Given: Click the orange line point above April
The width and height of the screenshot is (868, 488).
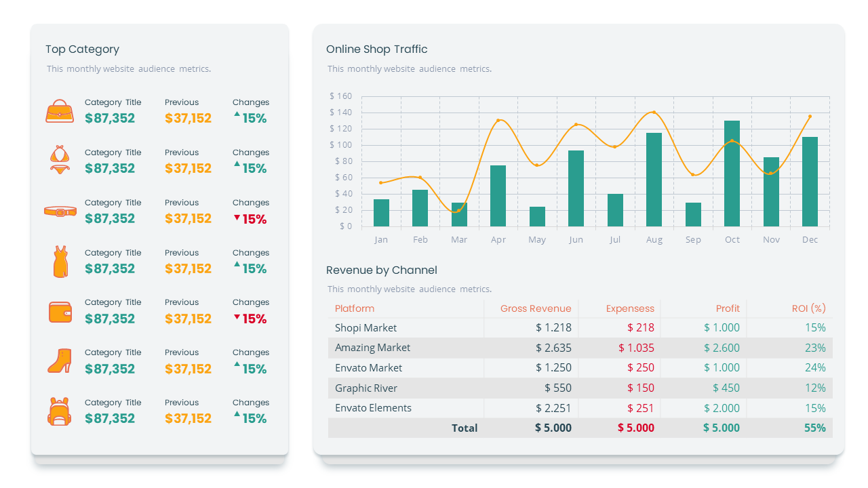Looking at the screenshot, I should point(498,121).
